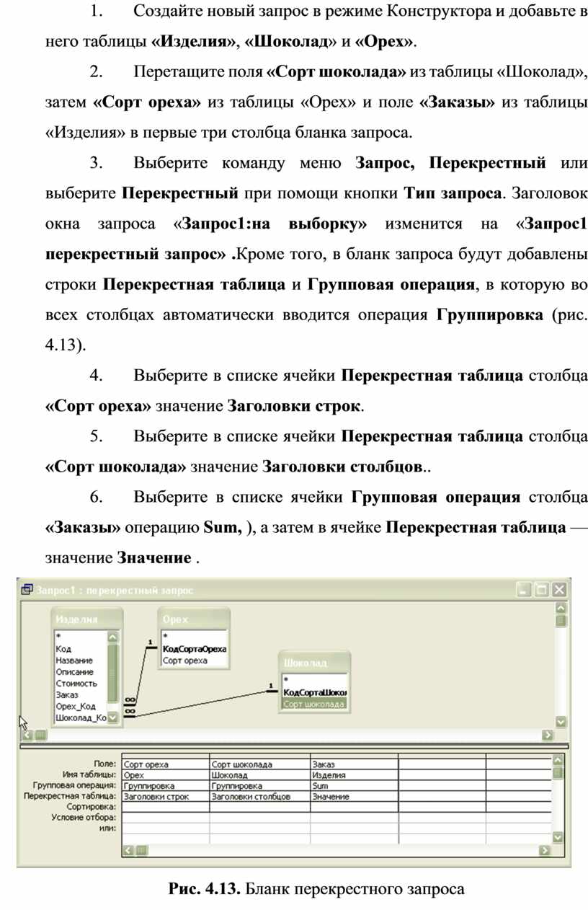The image size is (588, 910).
Task: Open the Sum cell in Групповая операция row
Action: point(354,786)
